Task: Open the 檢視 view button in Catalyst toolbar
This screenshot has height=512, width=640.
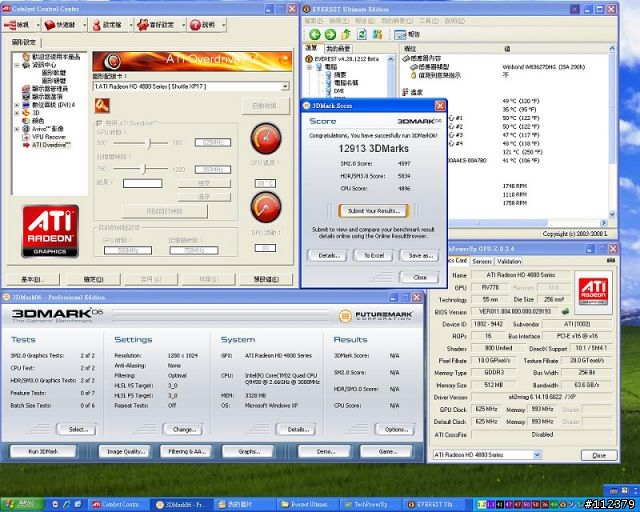Action: click(x=18, y=25)
